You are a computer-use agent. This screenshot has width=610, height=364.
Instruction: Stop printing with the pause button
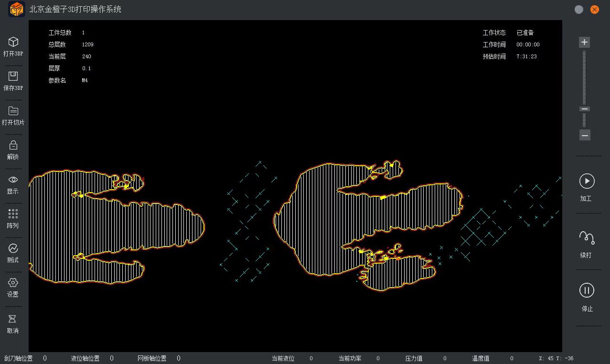[587, 290]
